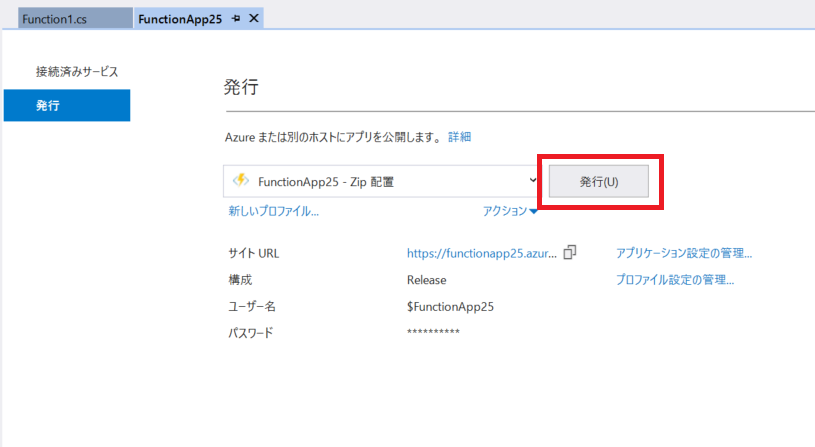
Task: Open プロファイル設定の管理... link
Action: pyautogui.click(x=675, y=280)
